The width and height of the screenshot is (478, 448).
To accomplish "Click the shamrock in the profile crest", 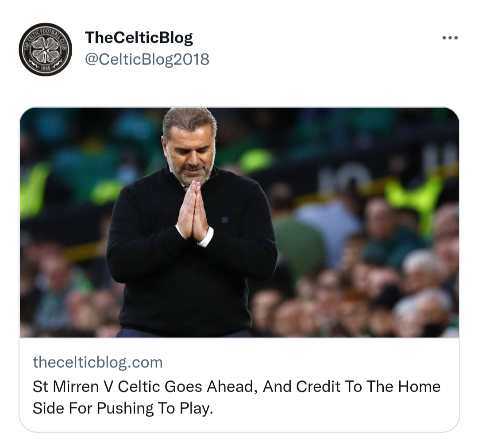I will pyautogui.click(x=46, y=50).
